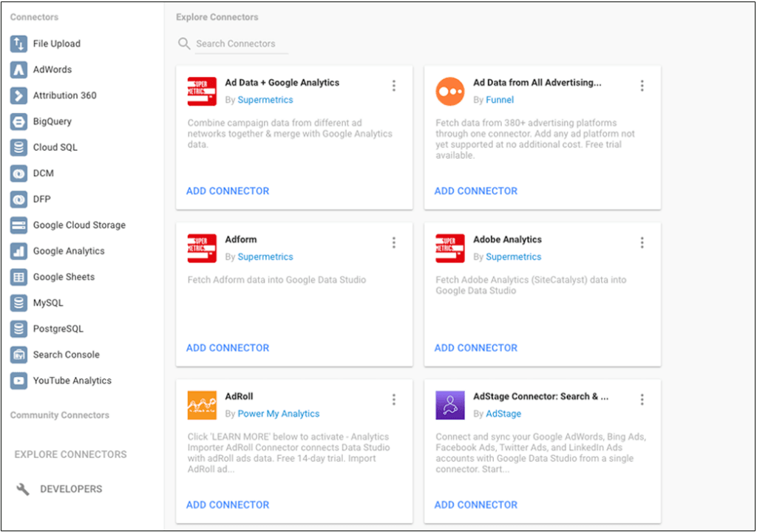Click the Adform card title

pyautogui.click(x=241, y=239)
